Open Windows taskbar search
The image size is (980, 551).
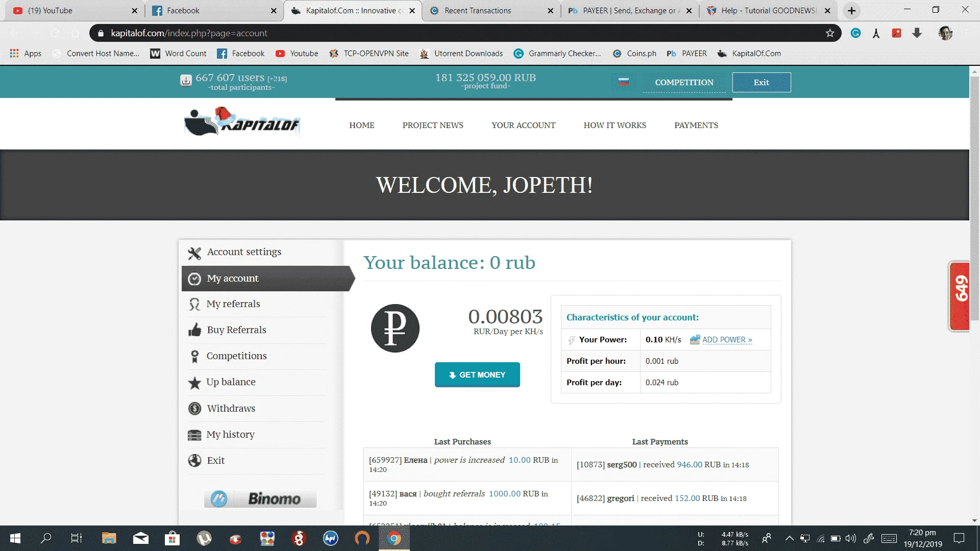[x=46, y=538]
